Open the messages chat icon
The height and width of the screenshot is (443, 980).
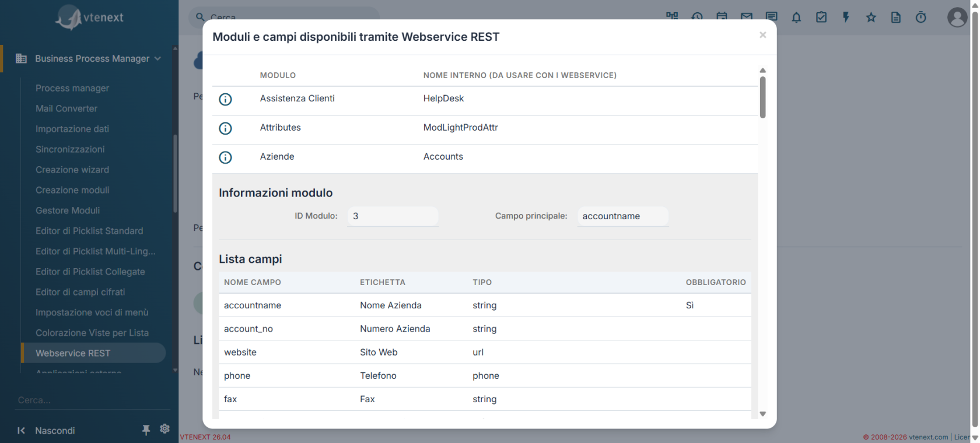tap(772, 16)
